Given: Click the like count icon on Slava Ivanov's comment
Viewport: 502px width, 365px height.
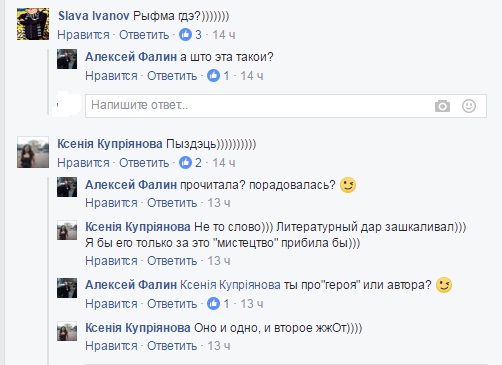Looking at the screenshot, I should 185,34.
